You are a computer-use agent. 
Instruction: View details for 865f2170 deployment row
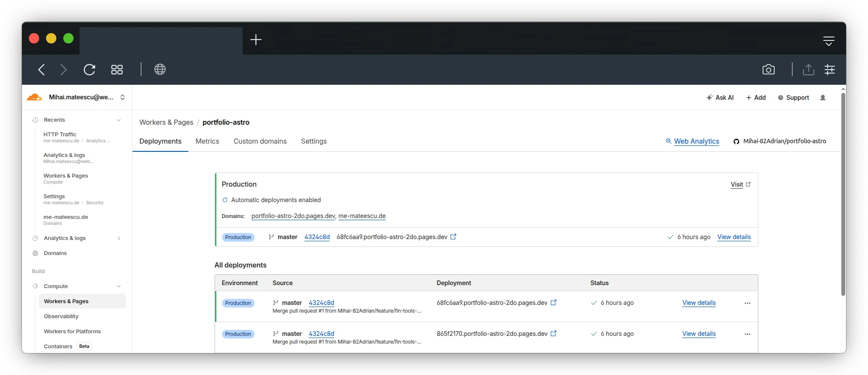(x=699, y=334)
